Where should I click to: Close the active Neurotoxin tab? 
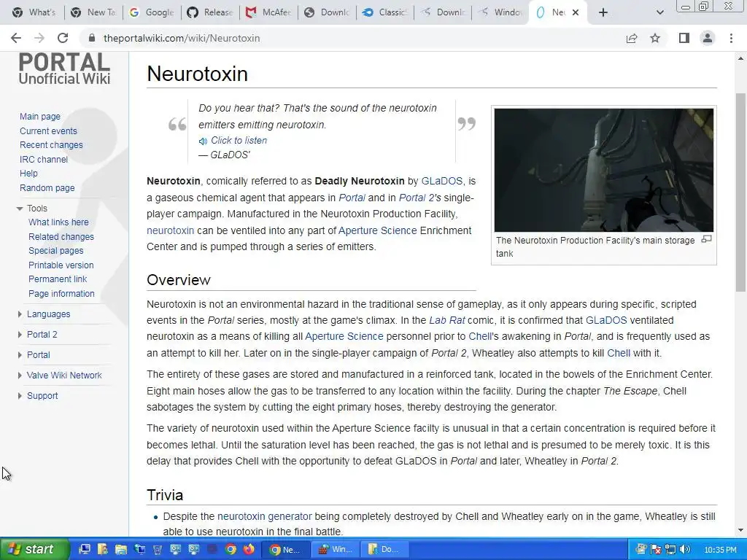(x=576, y=12)
